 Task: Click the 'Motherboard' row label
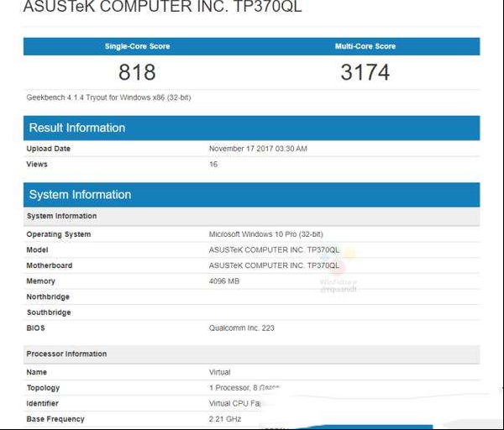(x=50, y=265)
